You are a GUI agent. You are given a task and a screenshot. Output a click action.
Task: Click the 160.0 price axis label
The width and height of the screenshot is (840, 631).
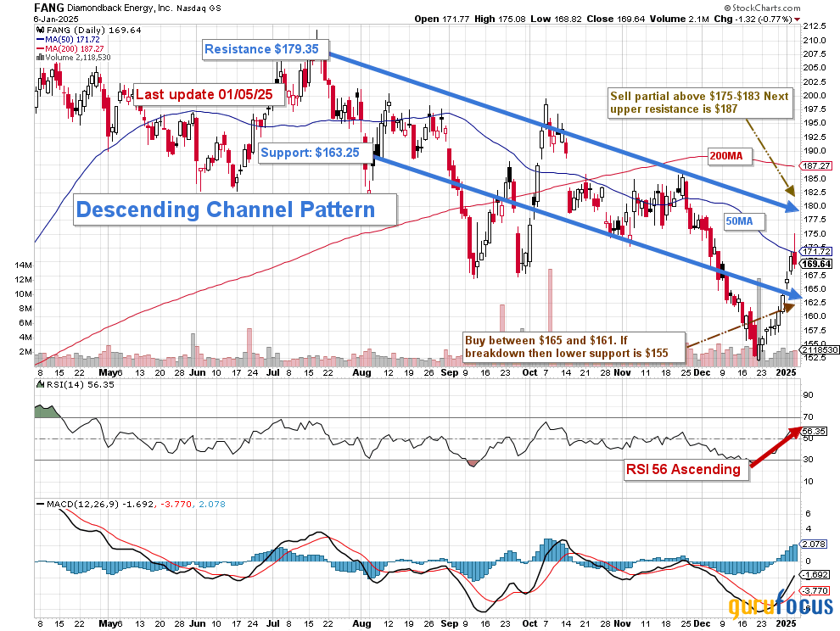click(x=815, y=316)
